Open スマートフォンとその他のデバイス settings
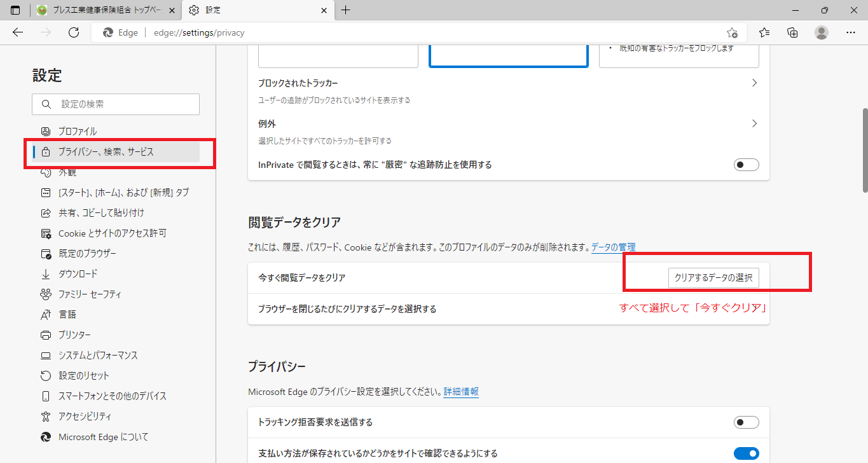868x463 pixels. [x=116, y=396]
